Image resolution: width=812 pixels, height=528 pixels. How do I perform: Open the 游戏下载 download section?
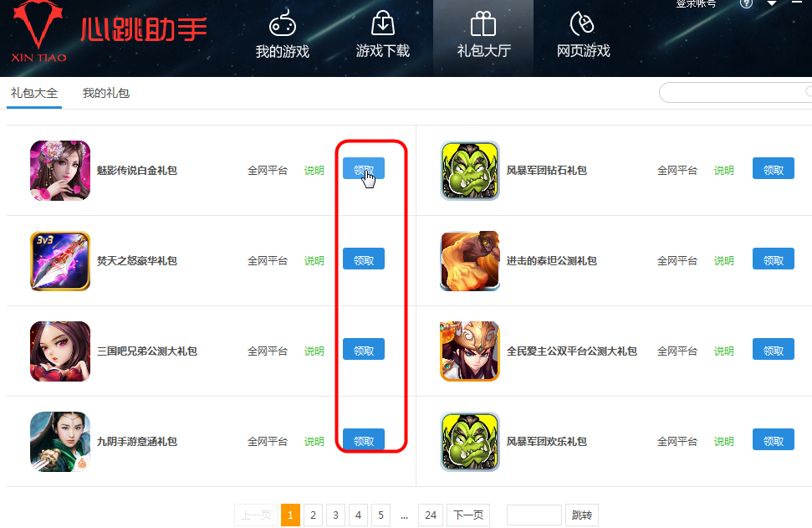pyautogui.click(x=383, y=34)
